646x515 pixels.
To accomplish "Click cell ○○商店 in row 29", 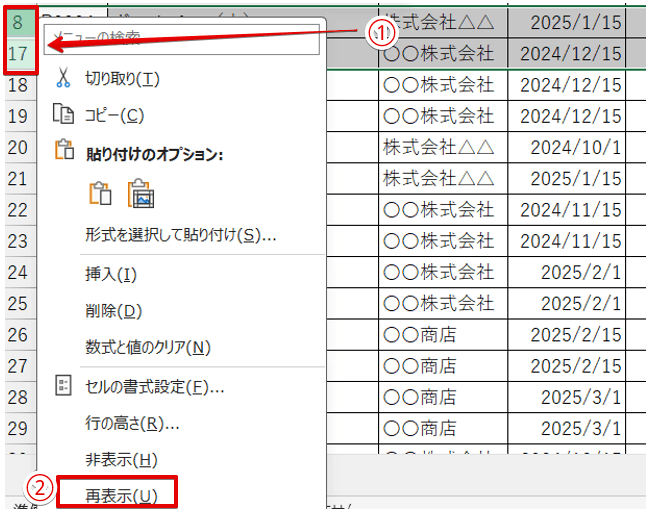I will (x=443, y=429).
